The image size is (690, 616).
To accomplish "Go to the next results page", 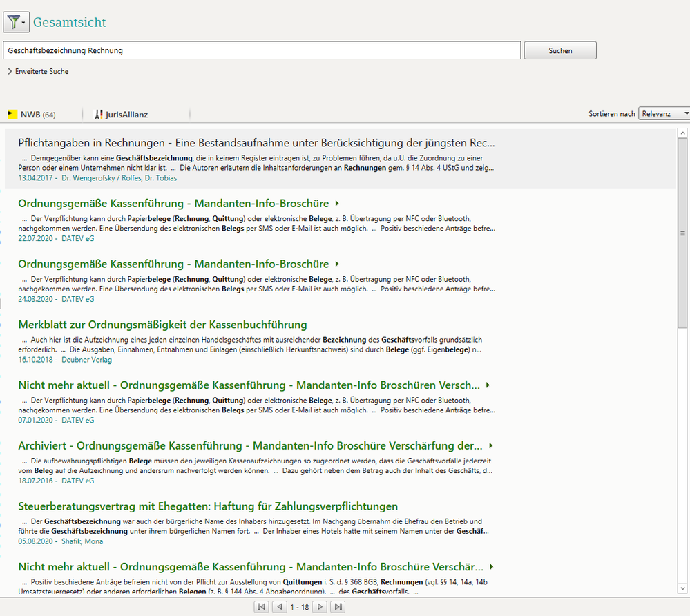I will (x=319, y=607).
